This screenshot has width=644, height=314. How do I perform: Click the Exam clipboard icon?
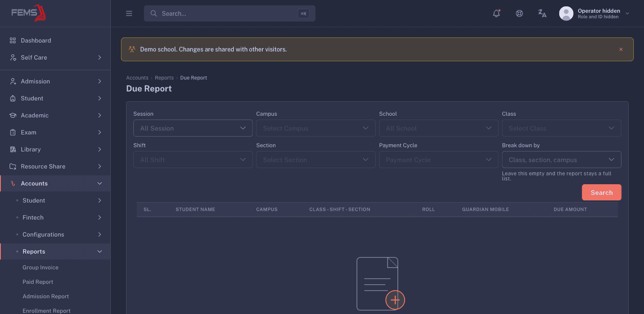coord(13,132)
